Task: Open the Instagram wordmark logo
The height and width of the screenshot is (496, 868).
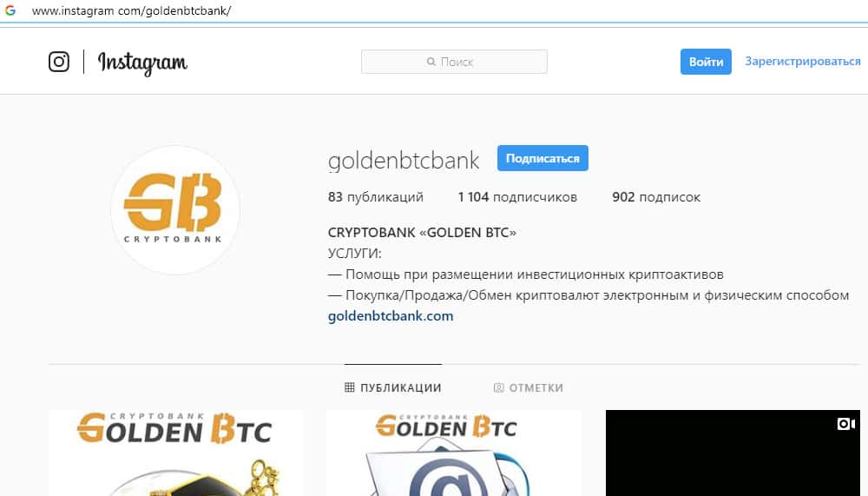Action: coord(142,63)
